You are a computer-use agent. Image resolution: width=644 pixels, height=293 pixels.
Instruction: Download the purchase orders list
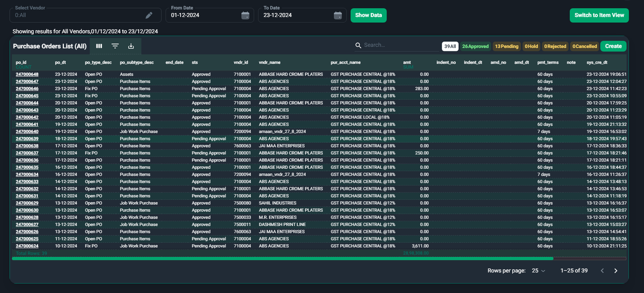(x=131, y=46)
